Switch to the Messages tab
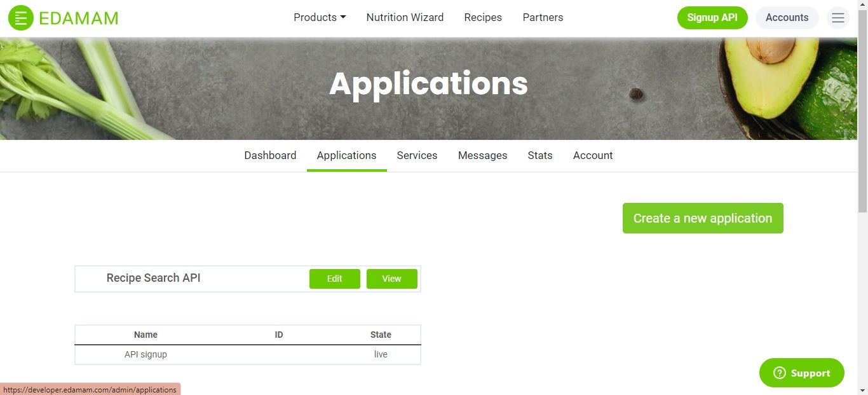Viewport: 868px width, 395px height. (482, 155)
